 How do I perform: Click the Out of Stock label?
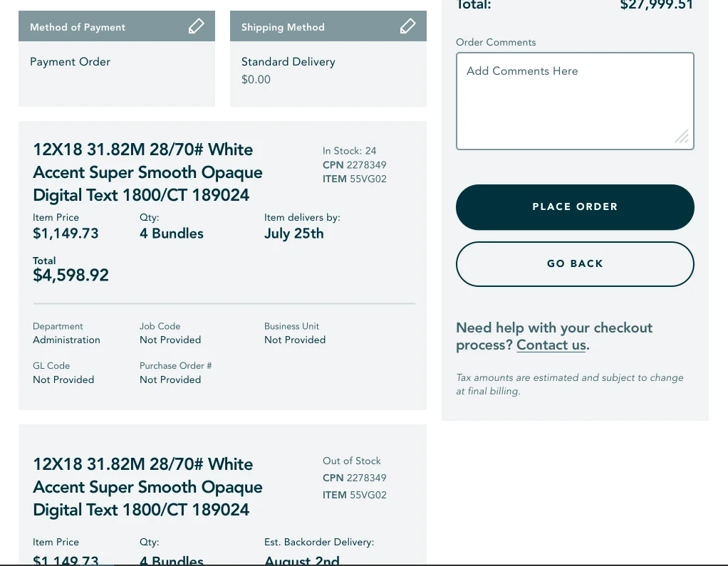[351, 461]
